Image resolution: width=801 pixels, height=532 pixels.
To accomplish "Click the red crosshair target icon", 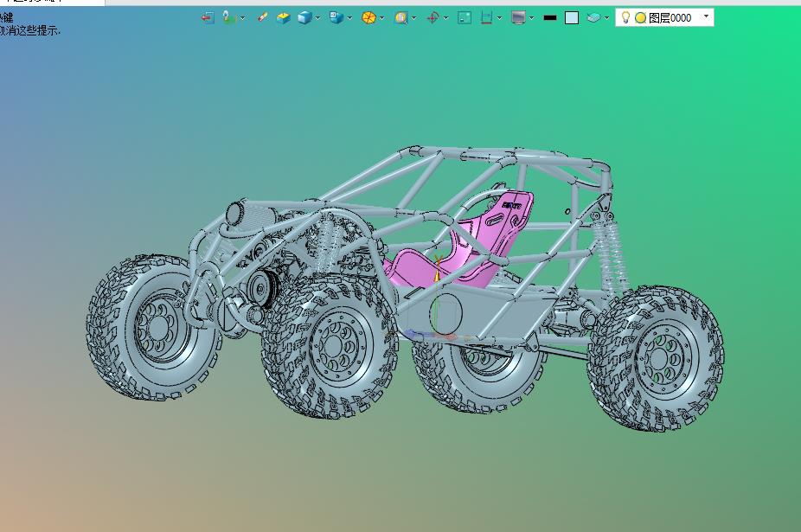I will 433,17.
